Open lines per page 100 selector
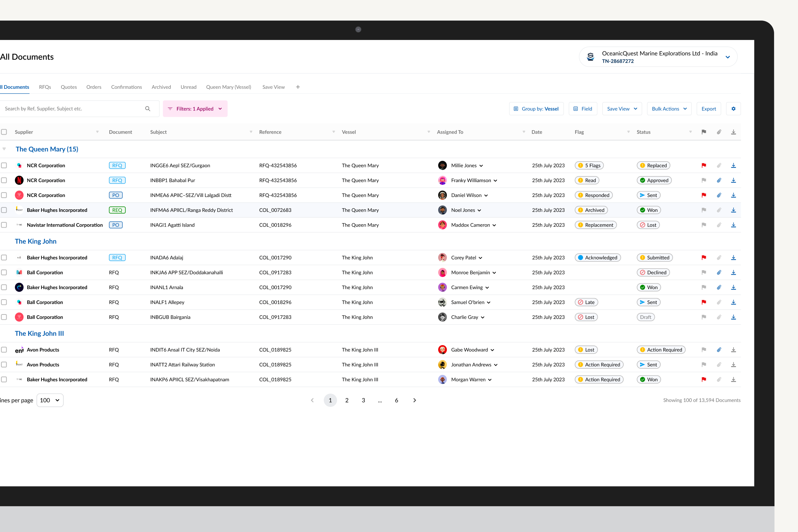Image resolution: width=798 pixels, height=532 pixels. [x=50, y=400]
